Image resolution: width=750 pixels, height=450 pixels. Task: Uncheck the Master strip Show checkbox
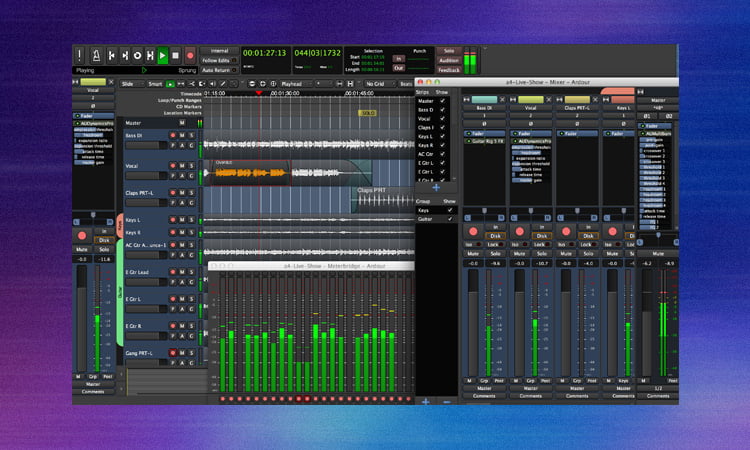pyautogui.click(x=443, y=100)
